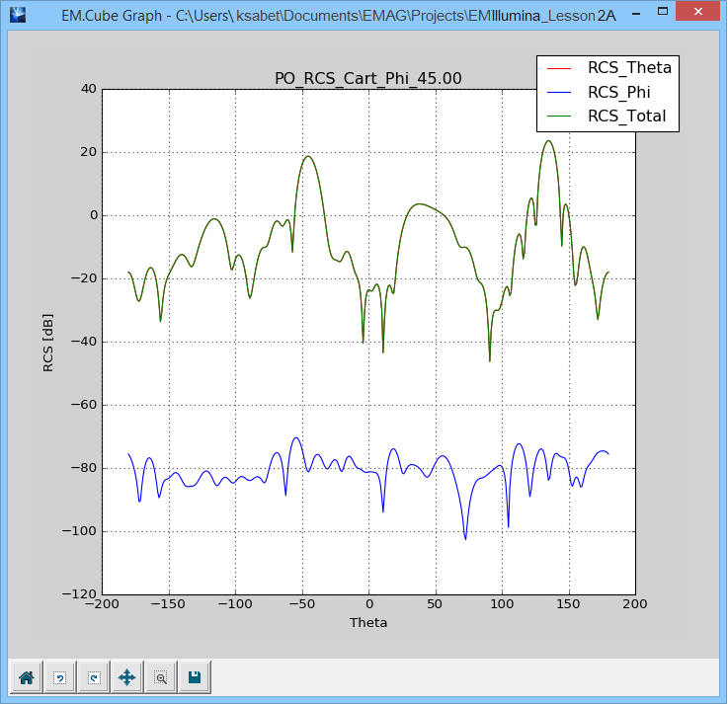Activate the pan axes tool

[127, 677]
